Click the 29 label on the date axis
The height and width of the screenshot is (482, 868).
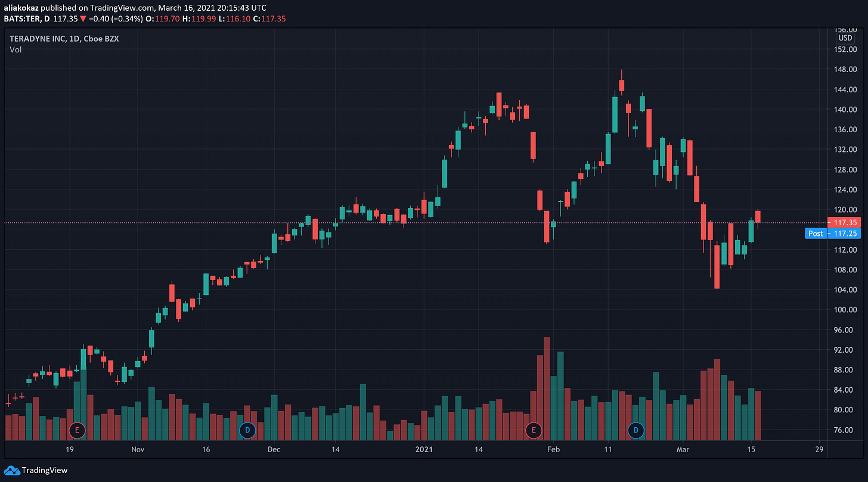(819, 449)
